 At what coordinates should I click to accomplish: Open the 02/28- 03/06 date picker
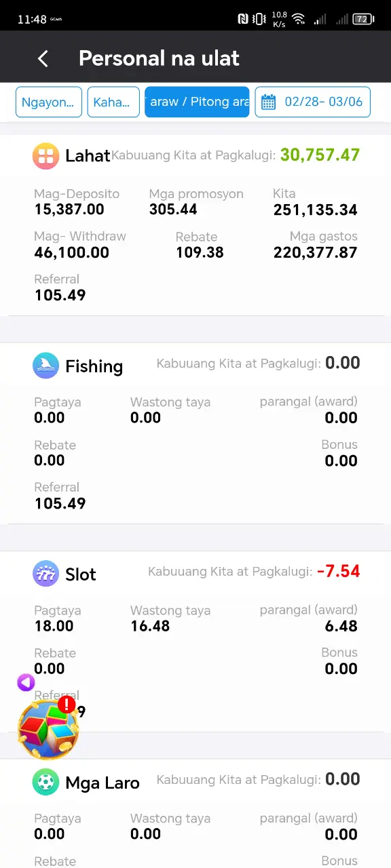pos(313,102)
